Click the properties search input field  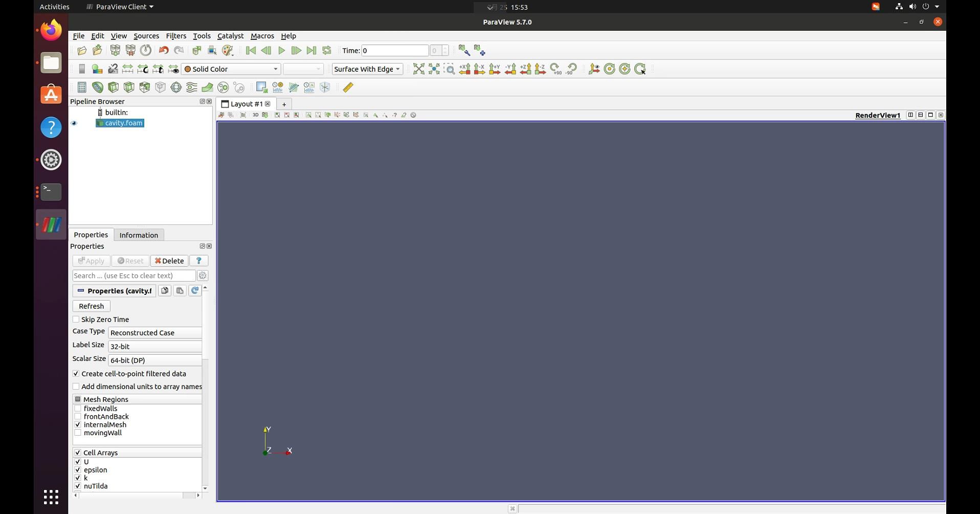134,275
